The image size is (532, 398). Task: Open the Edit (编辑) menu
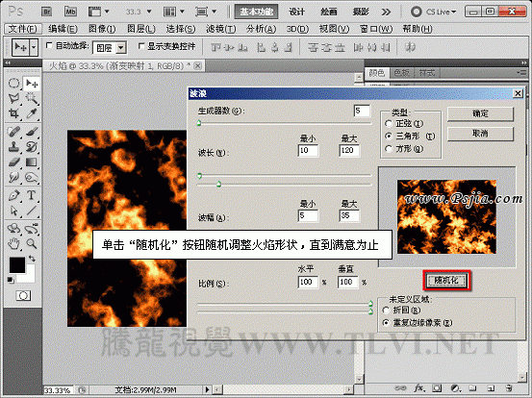tap(63, 29)
